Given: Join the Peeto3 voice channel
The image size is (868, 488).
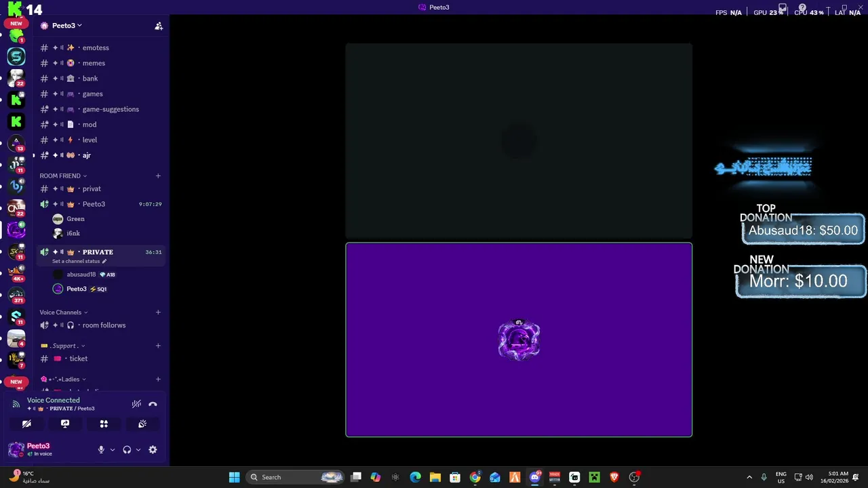Looking at the screenshot, I should tap(99, 204).
